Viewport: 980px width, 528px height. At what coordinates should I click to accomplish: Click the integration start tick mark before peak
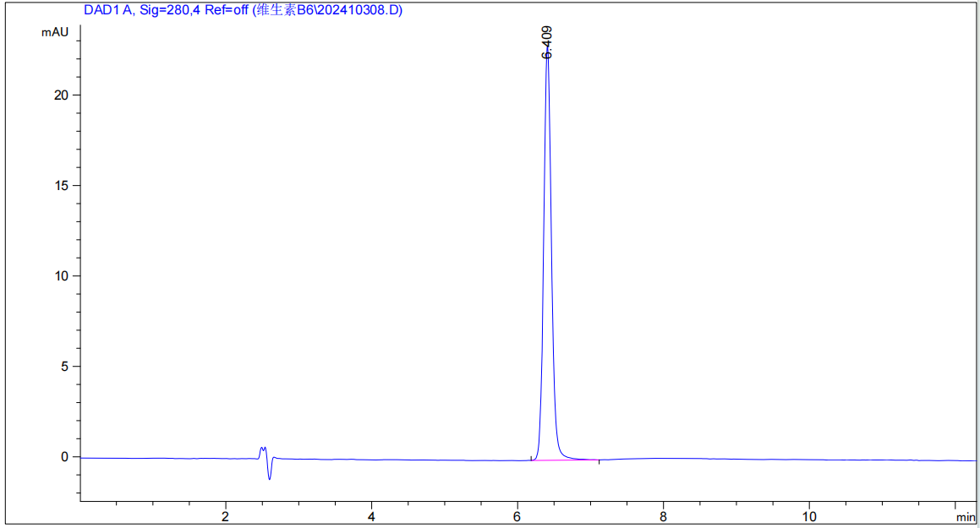531,459
